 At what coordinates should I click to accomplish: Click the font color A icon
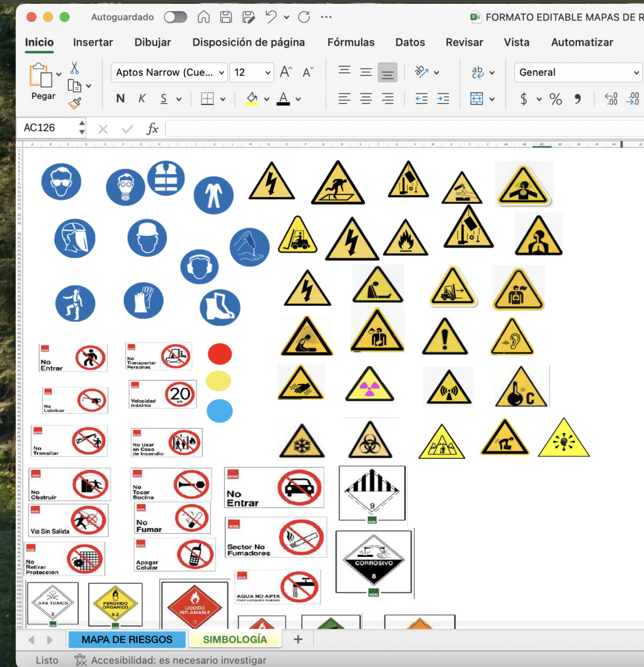282,99
